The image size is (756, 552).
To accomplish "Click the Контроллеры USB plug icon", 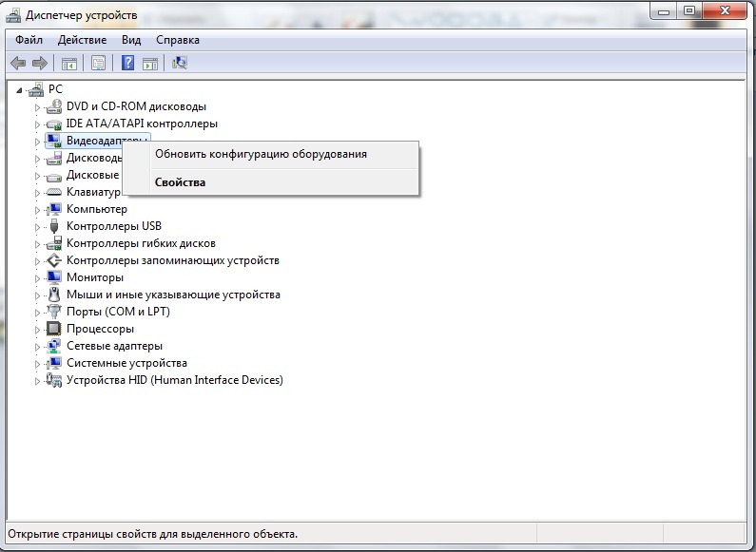I will click(54, 226).
